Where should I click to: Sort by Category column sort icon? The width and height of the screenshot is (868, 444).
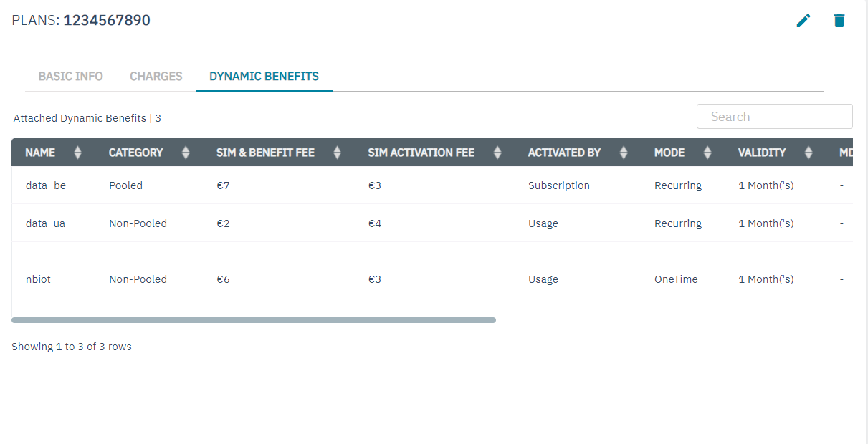(x=186, y=153)
